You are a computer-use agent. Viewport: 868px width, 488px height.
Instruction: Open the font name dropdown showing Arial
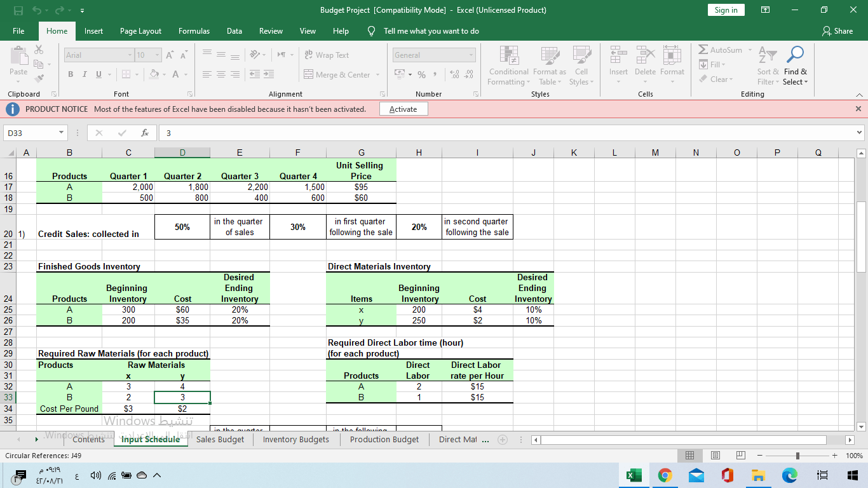130,55
